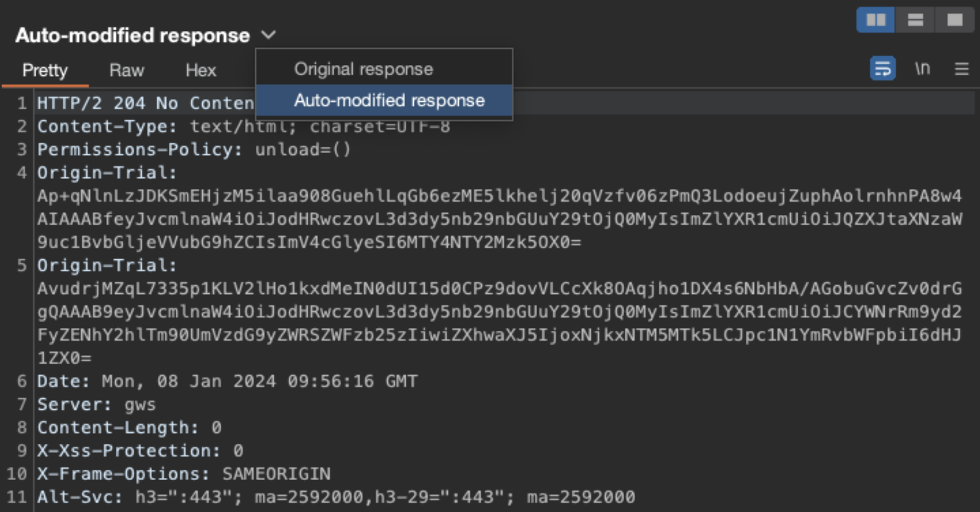Click the Server: gws header line

pyautogui.click(x=96, y=404)
